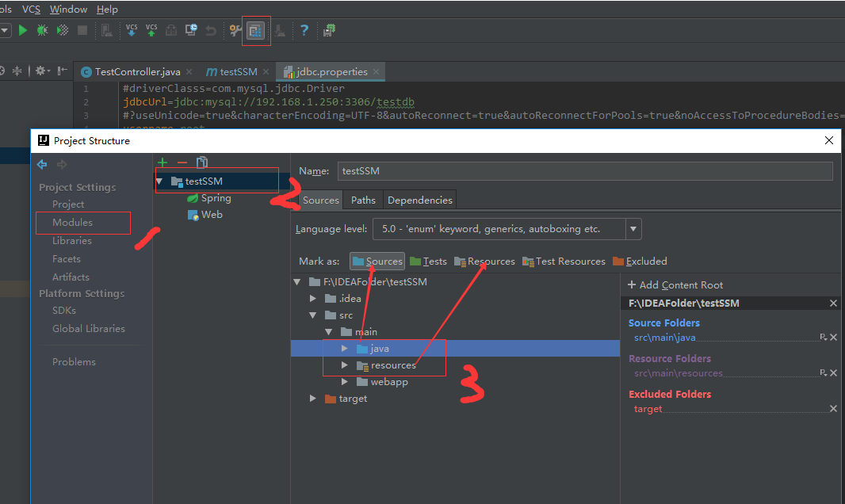Mark folder as Tests
The image size is (845, 504).
(x=428, y=262)
